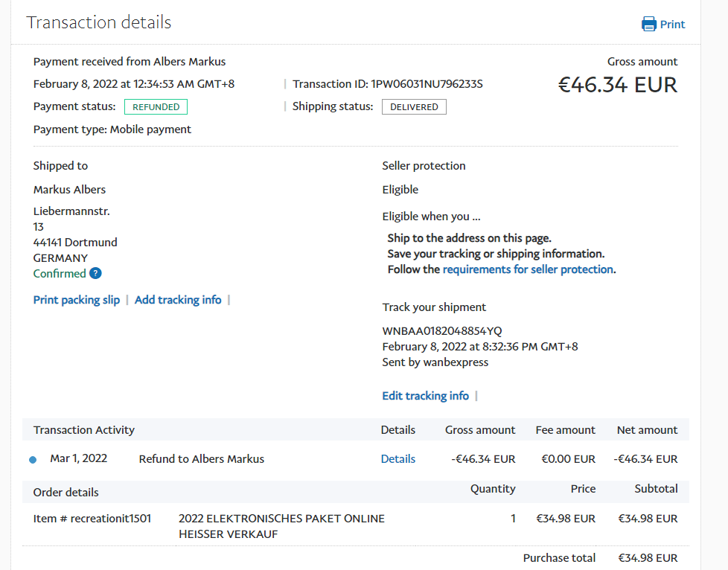
Task: View Details of the refund transaction
Action: (397, 459)
